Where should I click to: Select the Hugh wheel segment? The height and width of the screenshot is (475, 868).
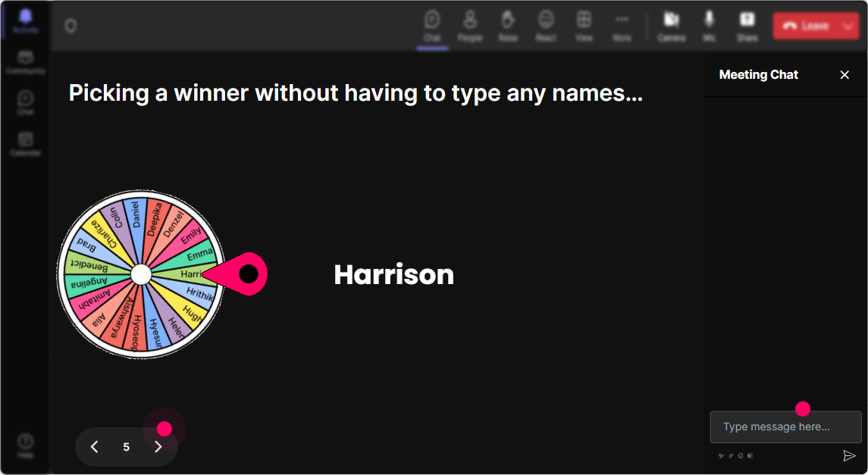pyautogui.click(x=192, y=313)
